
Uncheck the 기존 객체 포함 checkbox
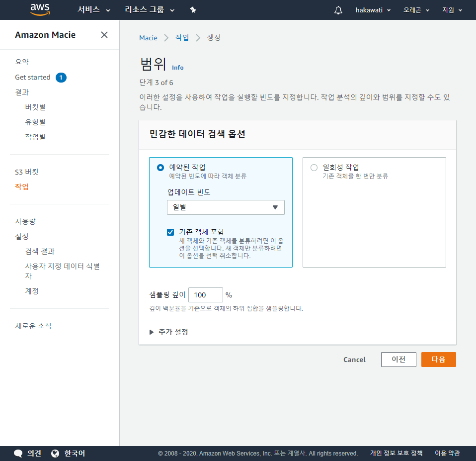(x=170, y=232)
